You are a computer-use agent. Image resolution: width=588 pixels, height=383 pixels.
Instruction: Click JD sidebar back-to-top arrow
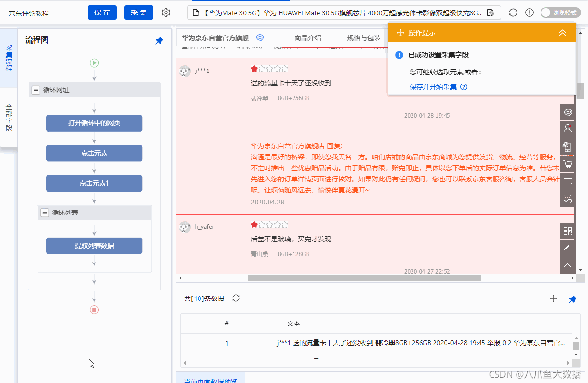click(568, 265)
